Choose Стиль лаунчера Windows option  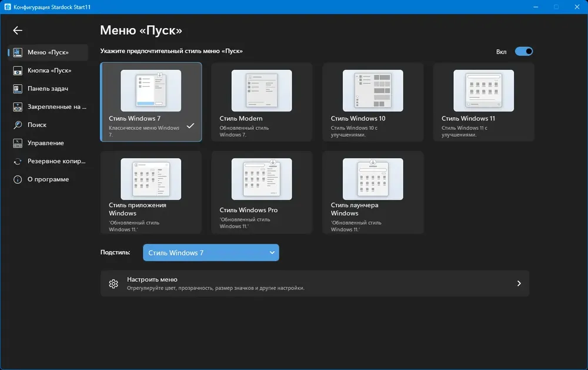[x=373, y=193]
